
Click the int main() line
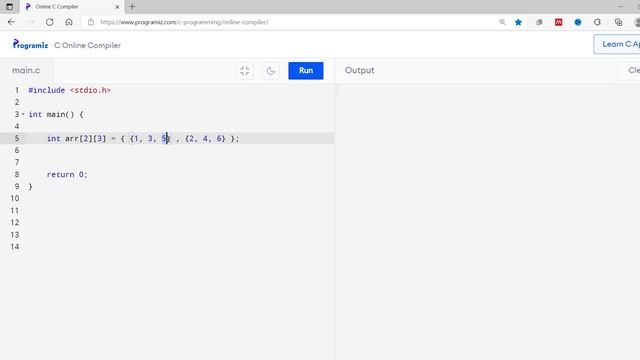point(56,114)
